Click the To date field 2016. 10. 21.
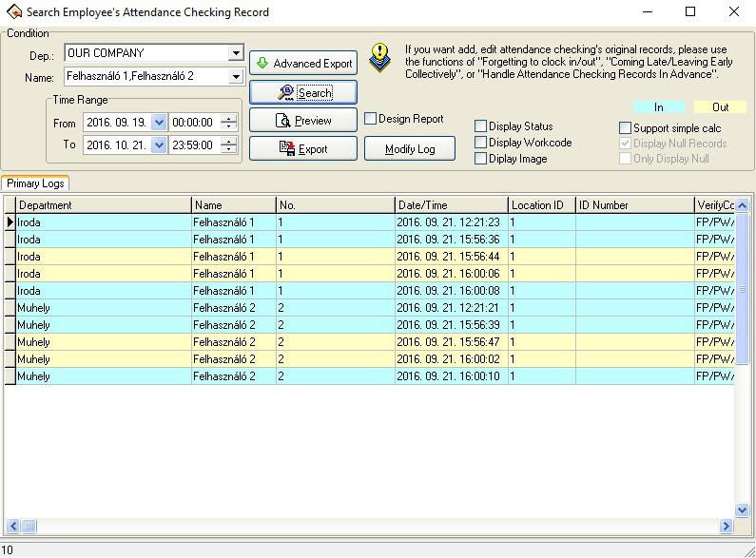The width and height of the screenshot is (756, 558). point(117,144)
